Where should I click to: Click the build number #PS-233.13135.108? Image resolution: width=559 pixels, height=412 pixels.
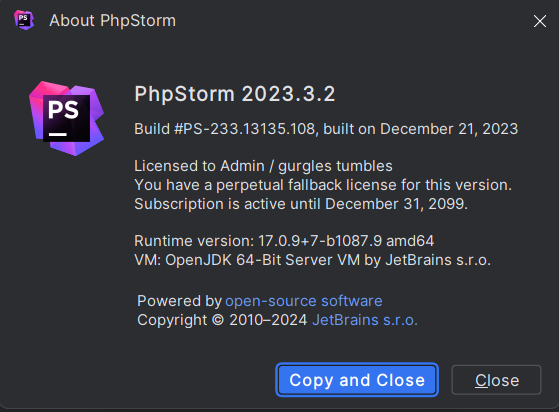pyautogui.click(x=245, y=129)
